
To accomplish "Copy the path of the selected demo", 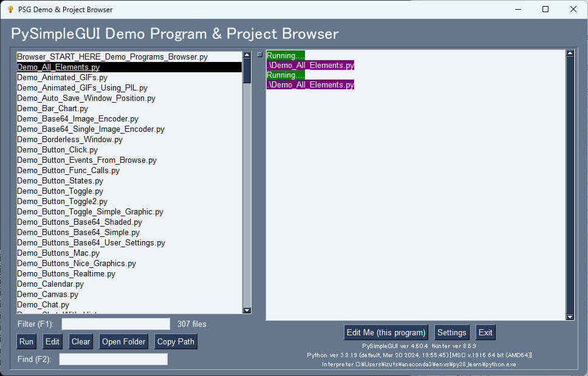I will point(175,341).
